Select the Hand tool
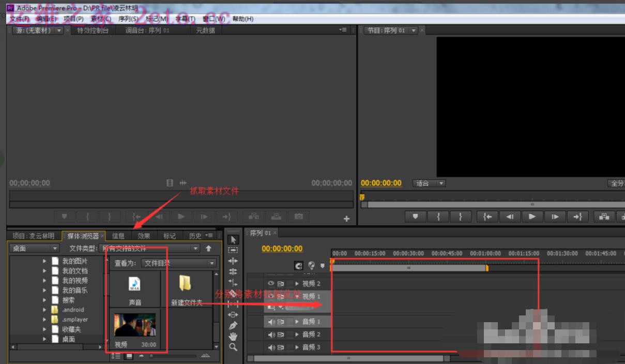Screen dimensions: 625x364 (233, 336)
